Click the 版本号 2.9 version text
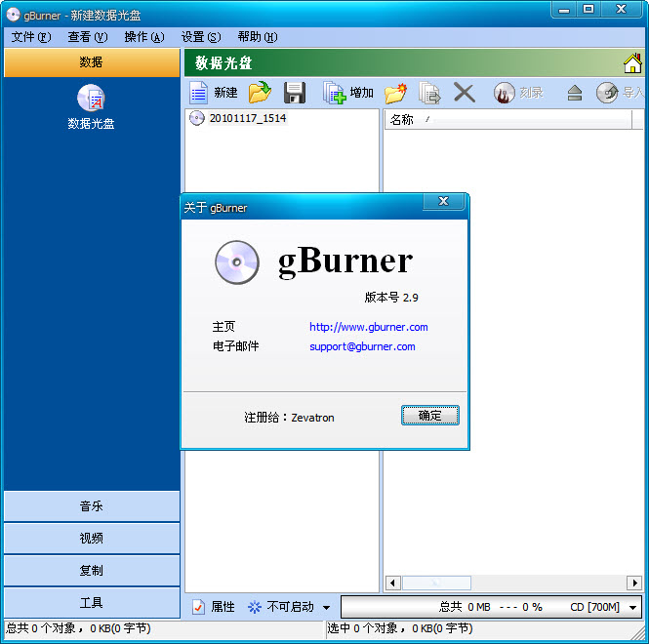649x644 pixels. pos(391,298)
